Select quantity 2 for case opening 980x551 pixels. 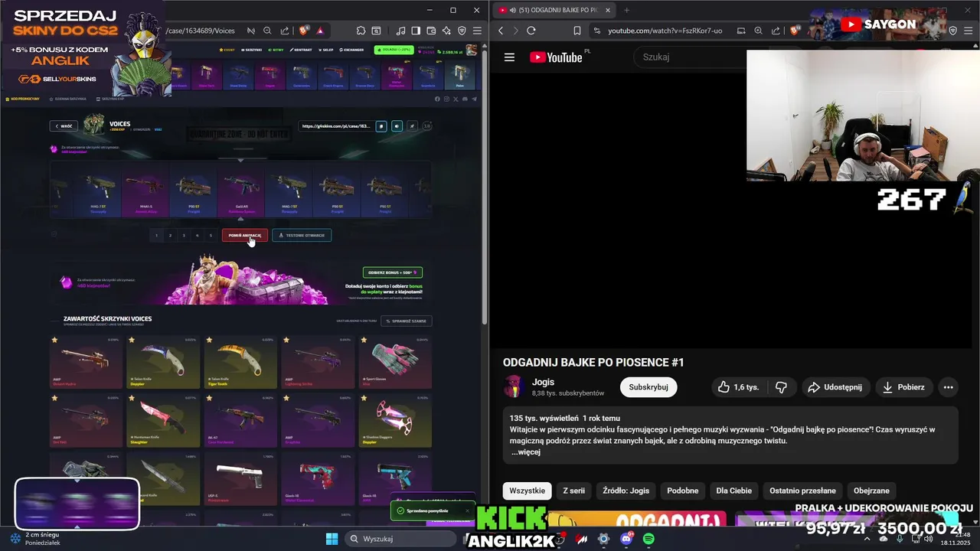tap(170, 235)
